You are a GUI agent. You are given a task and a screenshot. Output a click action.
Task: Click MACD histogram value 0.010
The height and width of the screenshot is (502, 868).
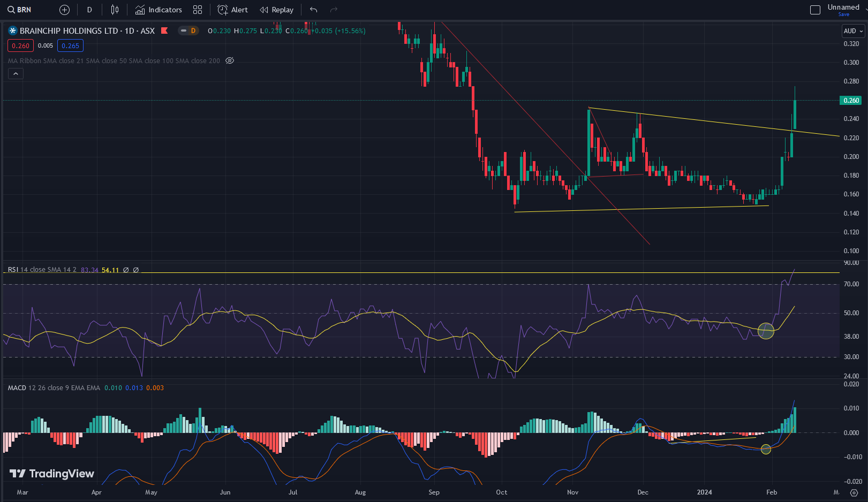click(x=113, y=387)
